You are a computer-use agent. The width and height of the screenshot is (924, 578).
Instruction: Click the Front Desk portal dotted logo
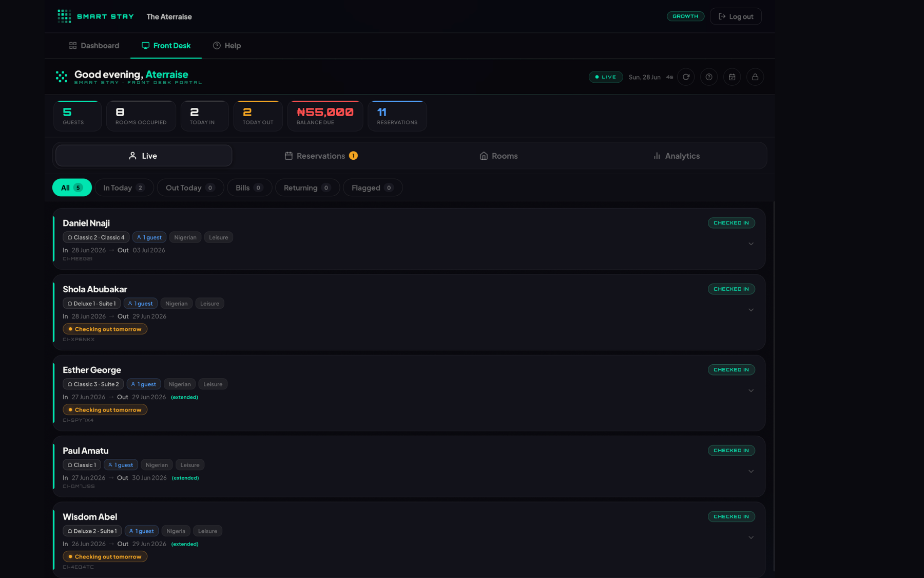(x=62, y=77)
